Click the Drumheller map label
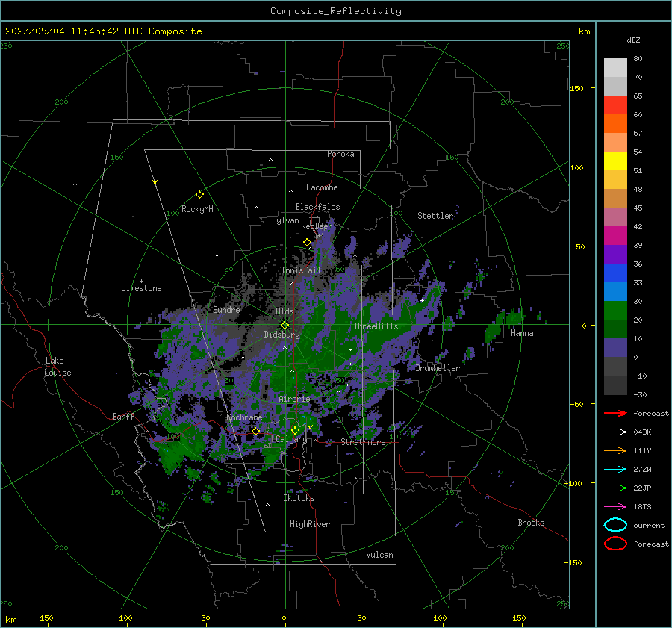Image resolution: width=672 pixels, height=628 pixels. pos(438,368)
